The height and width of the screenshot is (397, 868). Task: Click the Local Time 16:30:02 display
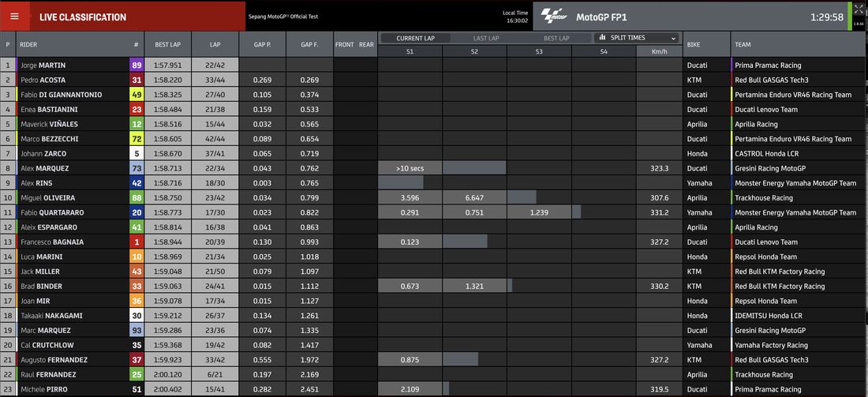pyautogui.click(x=514, y=17)
